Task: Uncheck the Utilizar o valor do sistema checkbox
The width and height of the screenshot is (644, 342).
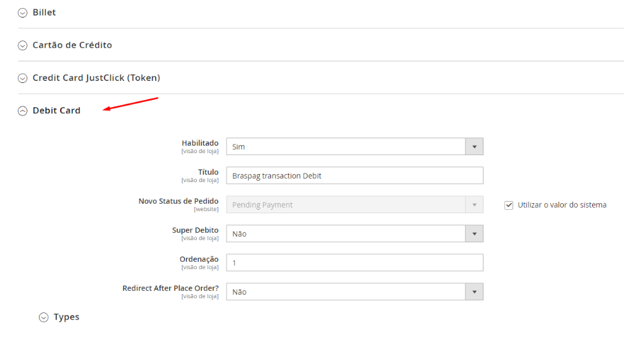Action: pos(509,205)
